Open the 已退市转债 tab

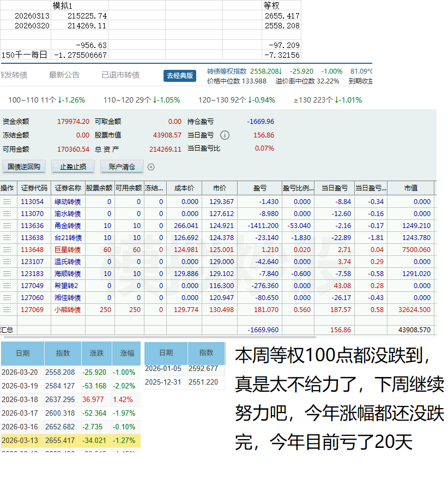(x=120, y=75)
